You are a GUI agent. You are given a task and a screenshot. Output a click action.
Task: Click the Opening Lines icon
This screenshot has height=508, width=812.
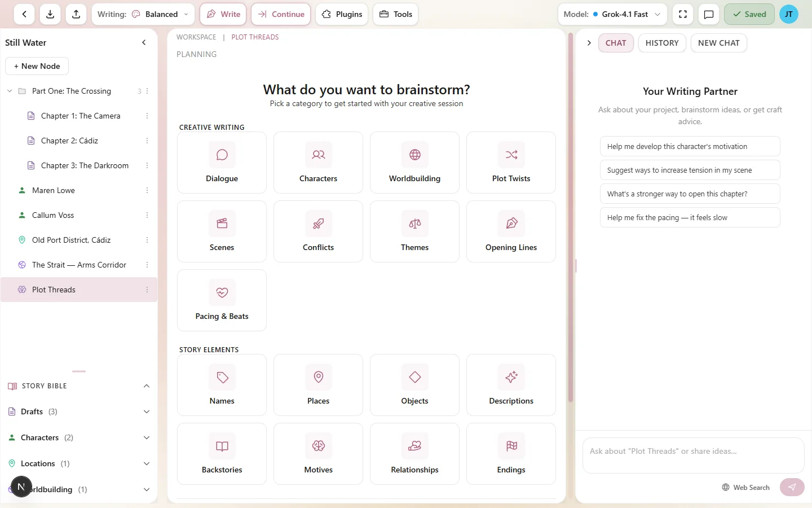point(511,224)
